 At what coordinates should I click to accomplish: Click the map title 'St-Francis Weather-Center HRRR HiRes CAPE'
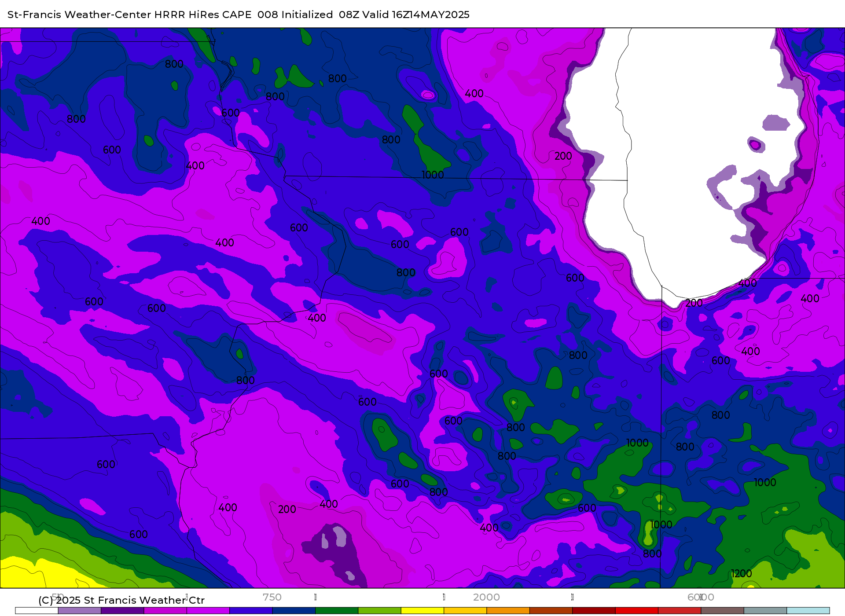pos(129,15)
